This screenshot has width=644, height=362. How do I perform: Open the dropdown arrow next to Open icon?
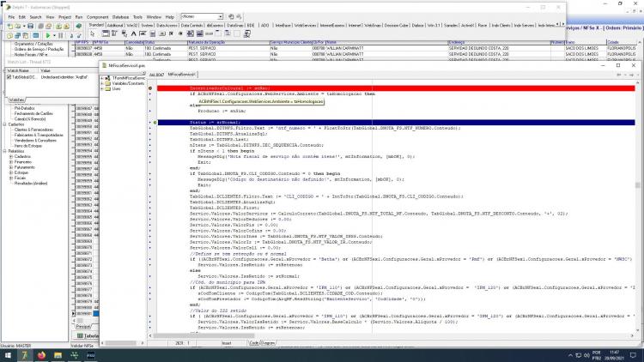(24, 27)
